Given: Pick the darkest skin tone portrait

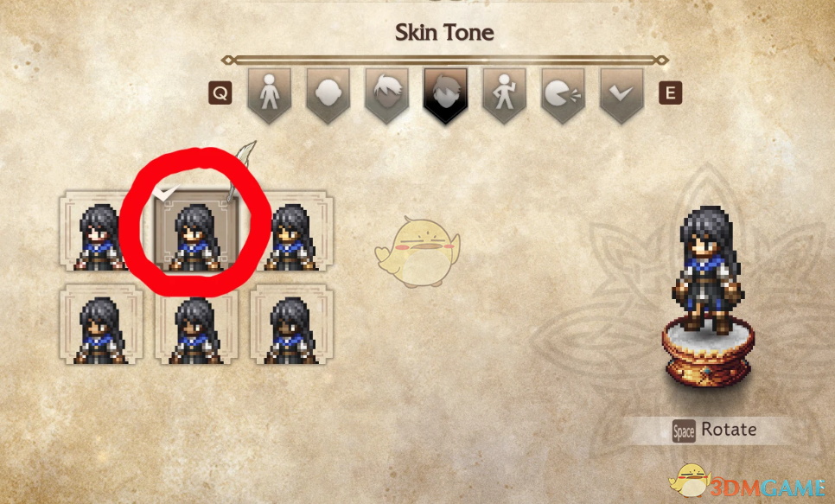Looking at the screenshot, I should click(292, 324).
